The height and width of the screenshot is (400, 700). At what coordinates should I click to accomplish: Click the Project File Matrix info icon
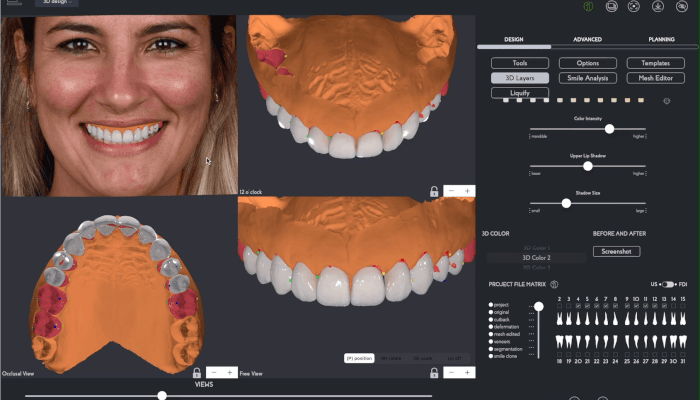554,284
